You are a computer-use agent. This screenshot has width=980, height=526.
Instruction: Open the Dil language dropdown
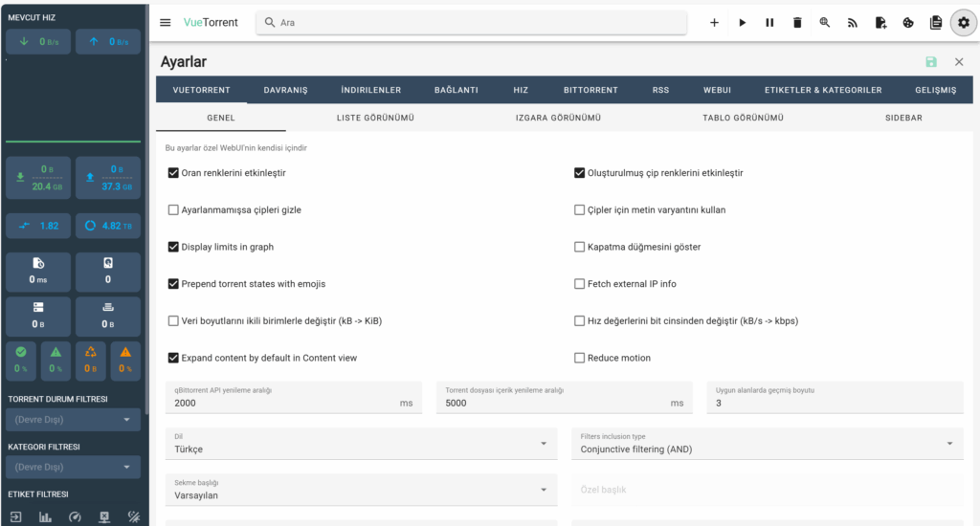360,444
